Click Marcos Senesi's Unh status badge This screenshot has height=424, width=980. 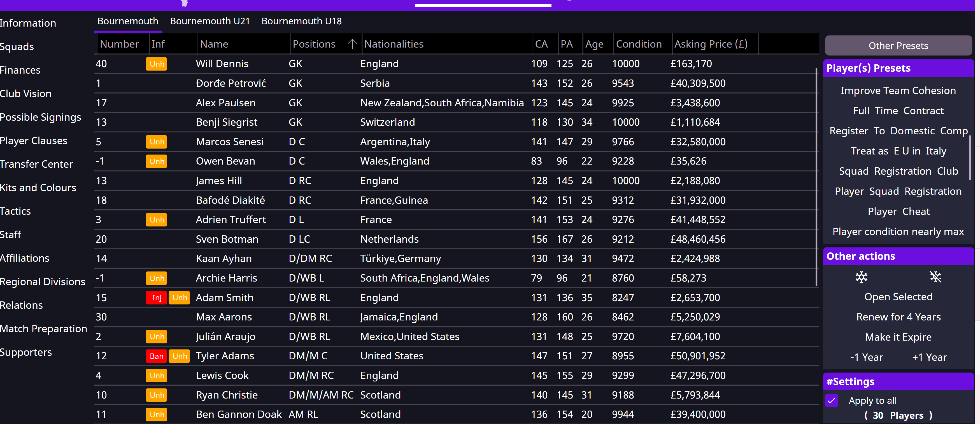pyautogui.click(x=156, y=142)
